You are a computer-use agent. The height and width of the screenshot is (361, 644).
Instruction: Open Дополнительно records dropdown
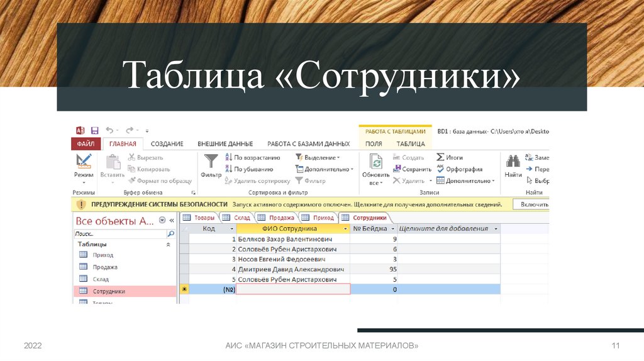(465, 181)
